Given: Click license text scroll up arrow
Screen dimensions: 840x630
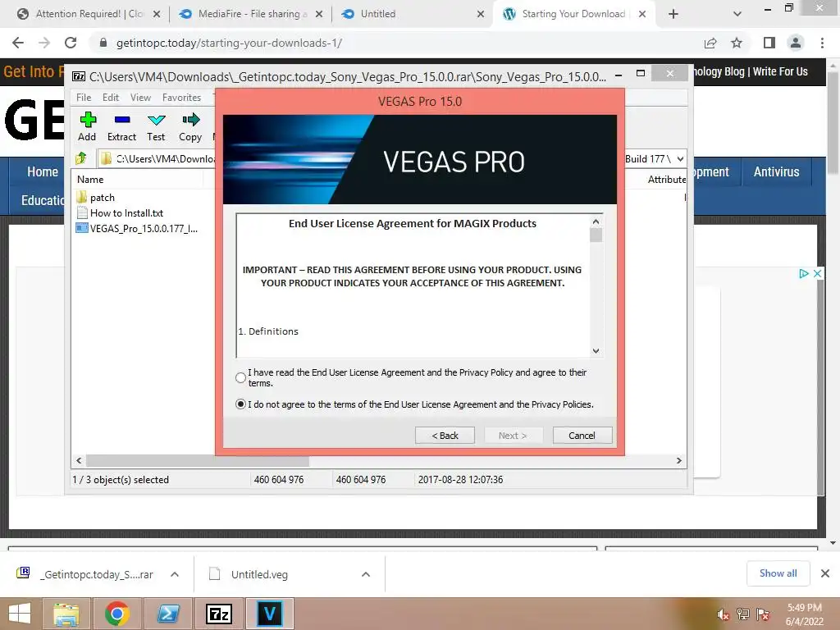Looking at the screenshot, I should pos(596,221).
